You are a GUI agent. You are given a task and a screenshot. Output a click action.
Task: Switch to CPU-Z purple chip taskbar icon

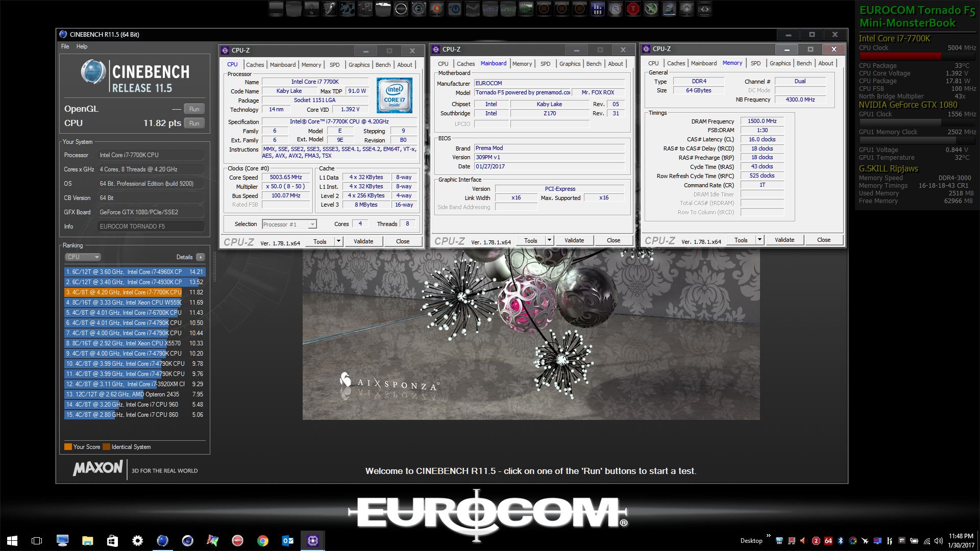(312, 541)
